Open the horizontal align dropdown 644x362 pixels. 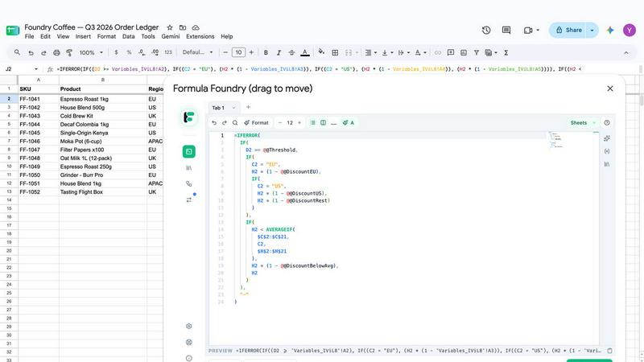point(371,52)
